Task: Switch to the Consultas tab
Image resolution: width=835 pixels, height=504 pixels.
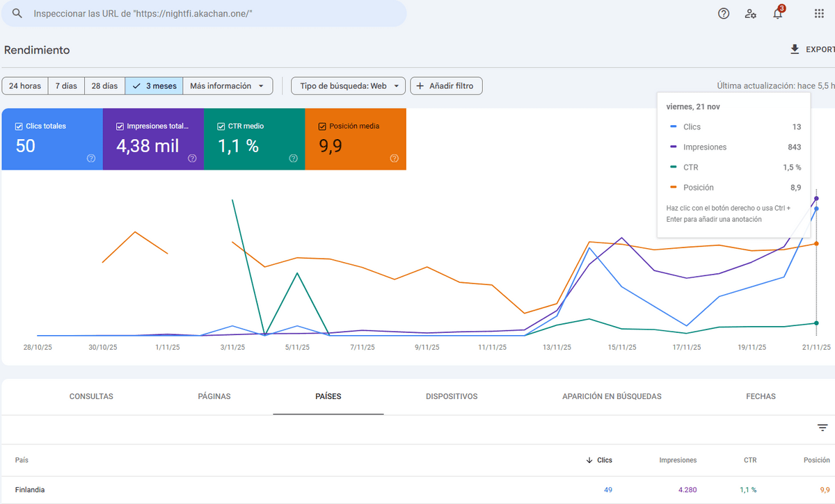Action: pyautogui.click(x=91, y=396)
